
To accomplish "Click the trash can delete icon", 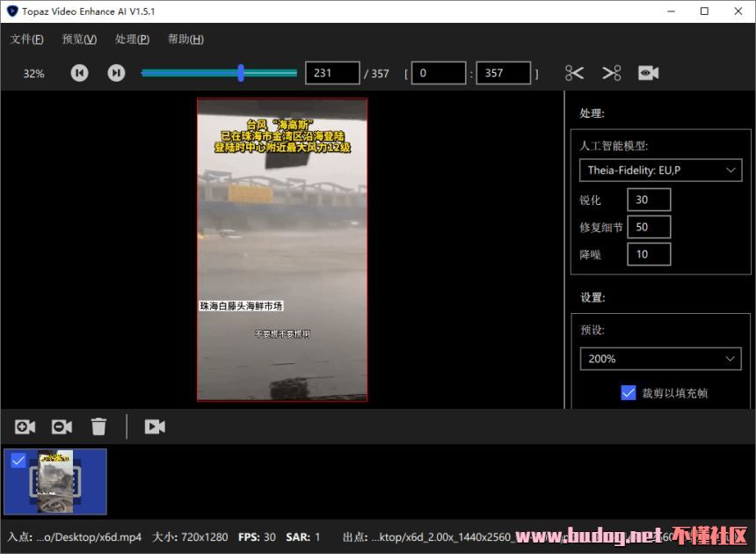I will click(x=98, y=426).
